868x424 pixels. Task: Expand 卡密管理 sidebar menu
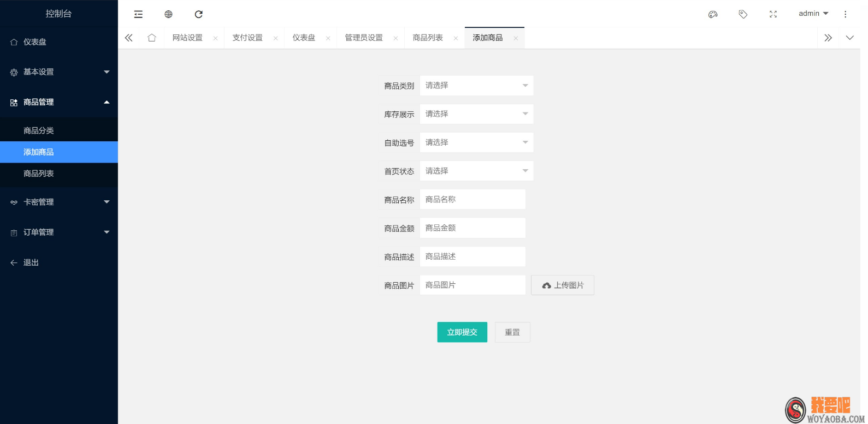coord(59,202)
